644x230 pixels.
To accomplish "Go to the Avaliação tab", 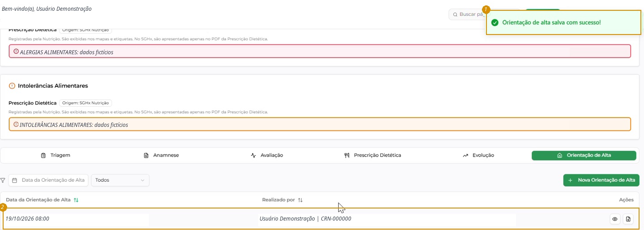I will click(x=267, y=156).
